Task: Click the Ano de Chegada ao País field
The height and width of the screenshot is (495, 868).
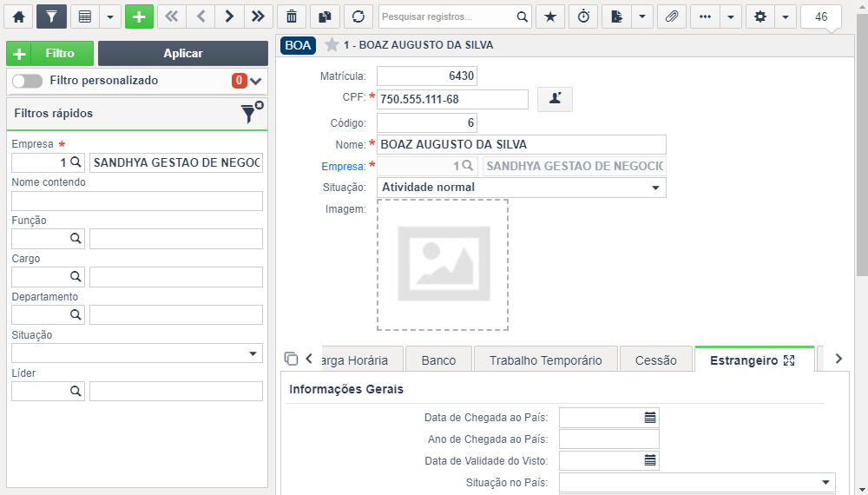Action: click(x=609, y=439)
